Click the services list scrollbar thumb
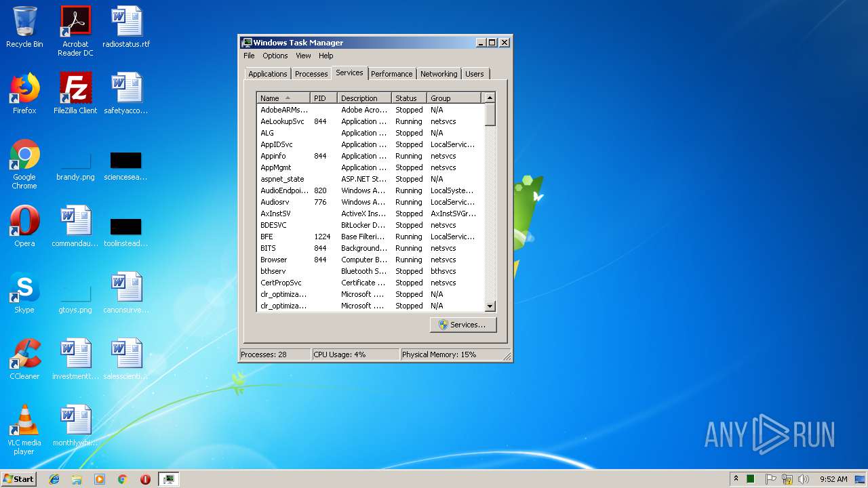Viewport: 868px width, 488px height. click(x=490, y=115)
